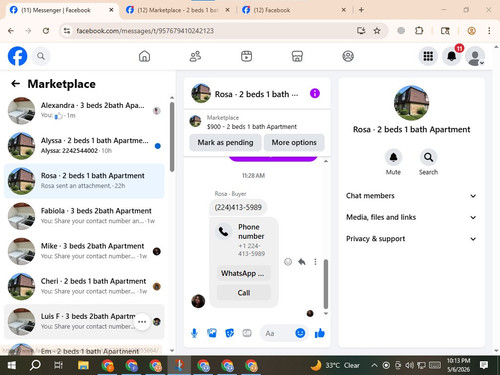Switch to the Messenger | Facebook tab
Image resolution: width=500 pixels, height=375 pixels.
(x=62, y=10)
